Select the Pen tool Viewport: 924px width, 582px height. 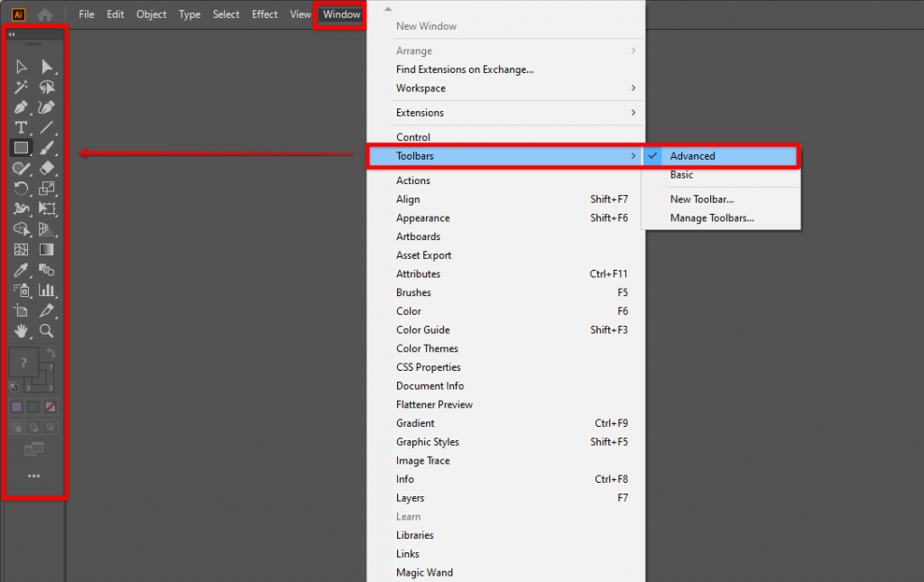pos(22,107)
